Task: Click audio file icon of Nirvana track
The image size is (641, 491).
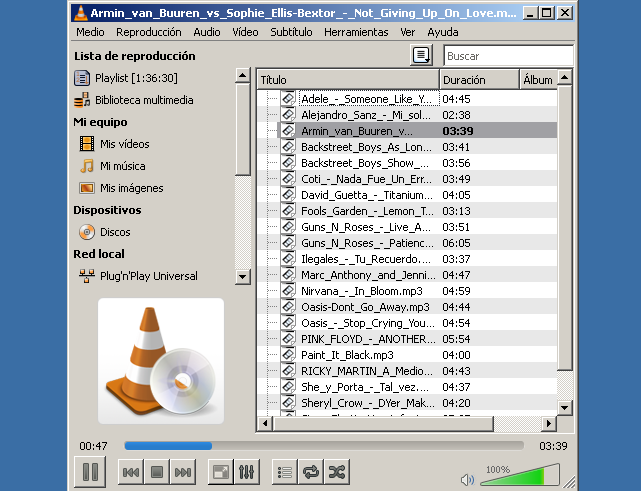Action: [288, 290]
